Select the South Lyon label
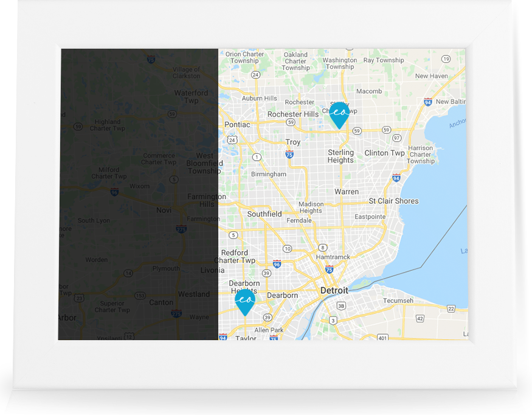The height and width of the screenshot is (415, 532). [94, 220]
